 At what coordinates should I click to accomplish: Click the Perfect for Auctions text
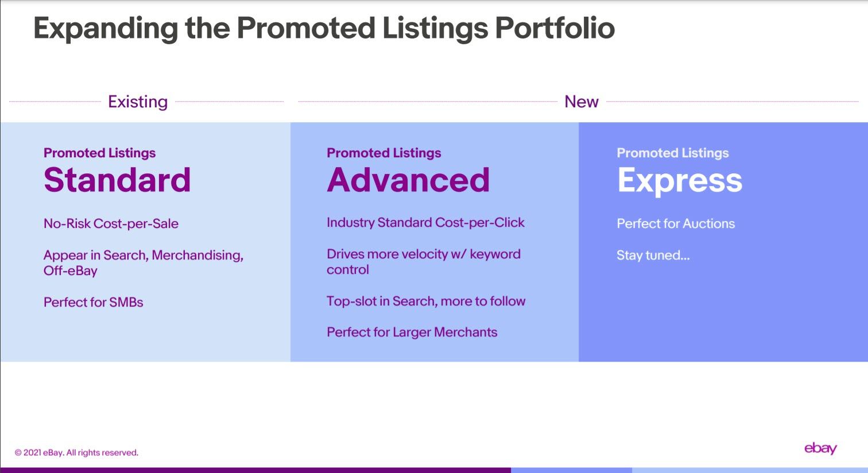[x=676, y=223]
